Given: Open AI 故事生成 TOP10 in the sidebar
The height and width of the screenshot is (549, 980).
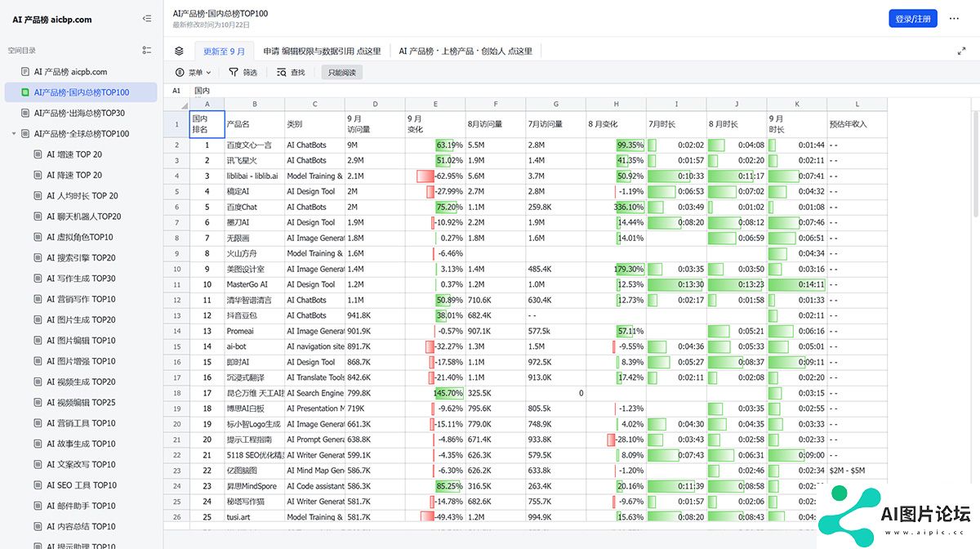Looking at the screenshot, I should coord(81,444).
